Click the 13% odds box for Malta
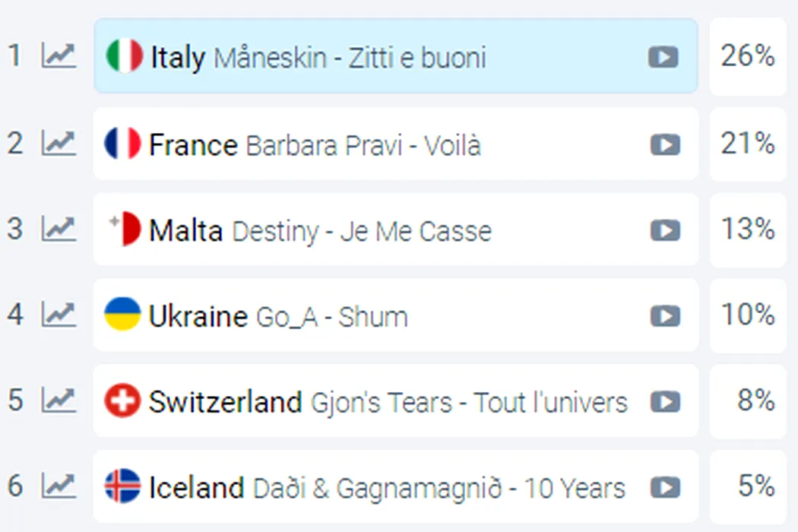The width and height of the screenshot is (798, 532). [x=748, y=230]
